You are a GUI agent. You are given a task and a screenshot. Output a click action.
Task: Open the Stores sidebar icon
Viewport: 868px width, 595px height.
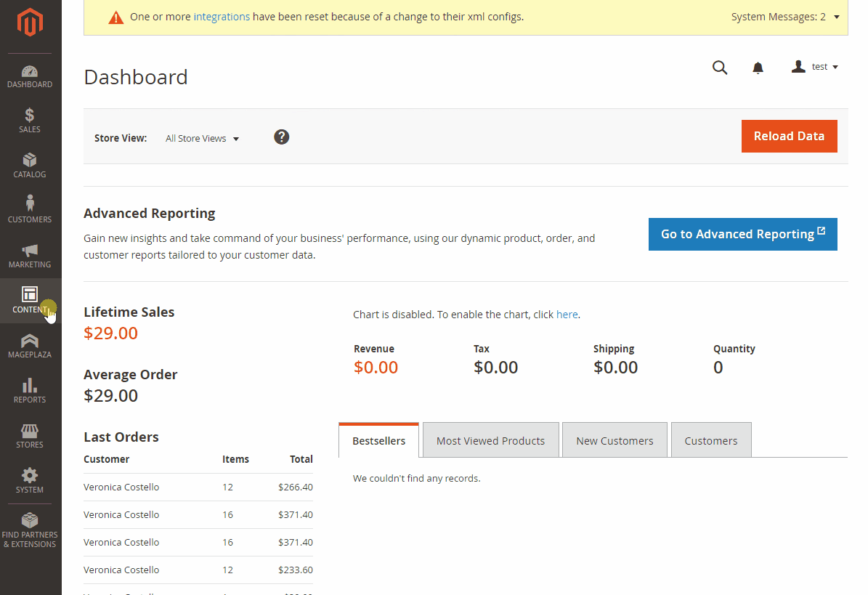coord(30,431)
